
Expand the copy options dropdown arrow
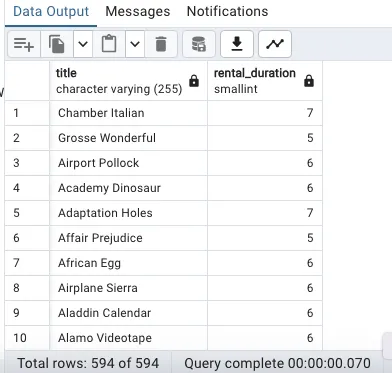[x=83, y=44]
